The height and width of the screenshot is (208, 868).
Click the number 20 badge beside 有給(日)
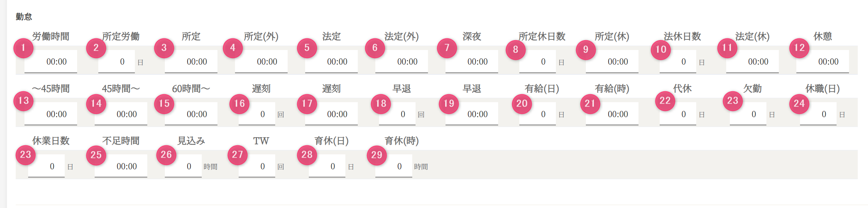[x=522, y=104]
